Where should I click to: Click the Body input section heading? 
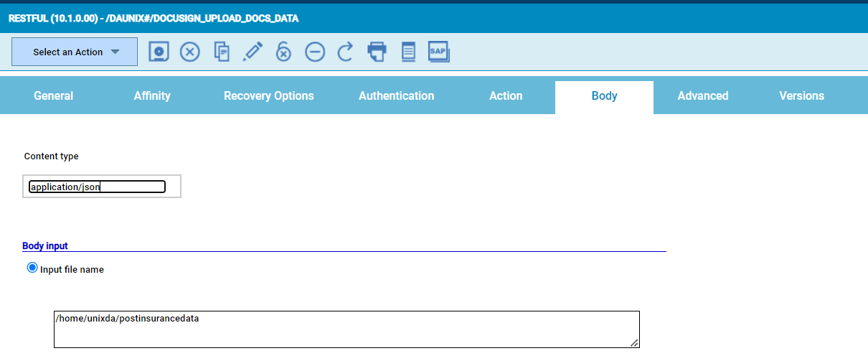coord(45,245)
